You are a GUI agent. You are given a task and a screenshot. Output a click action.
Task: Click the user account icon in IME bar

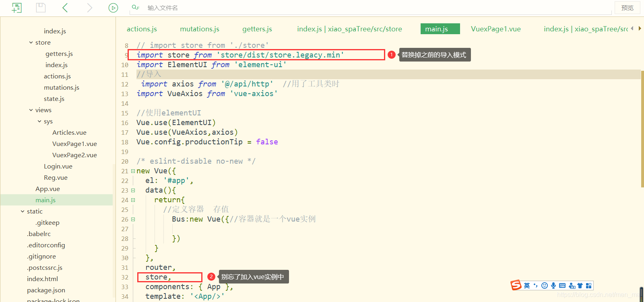tap(572, 286)
